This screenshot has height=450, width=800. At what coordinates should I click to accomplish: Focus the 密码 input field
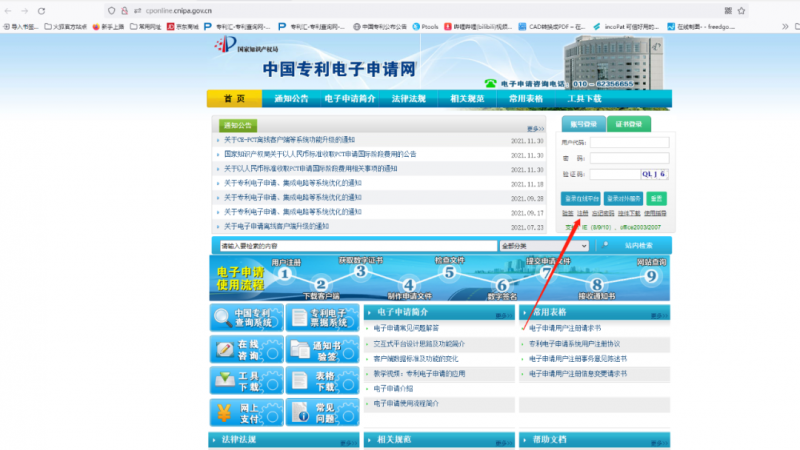[629, 158]
